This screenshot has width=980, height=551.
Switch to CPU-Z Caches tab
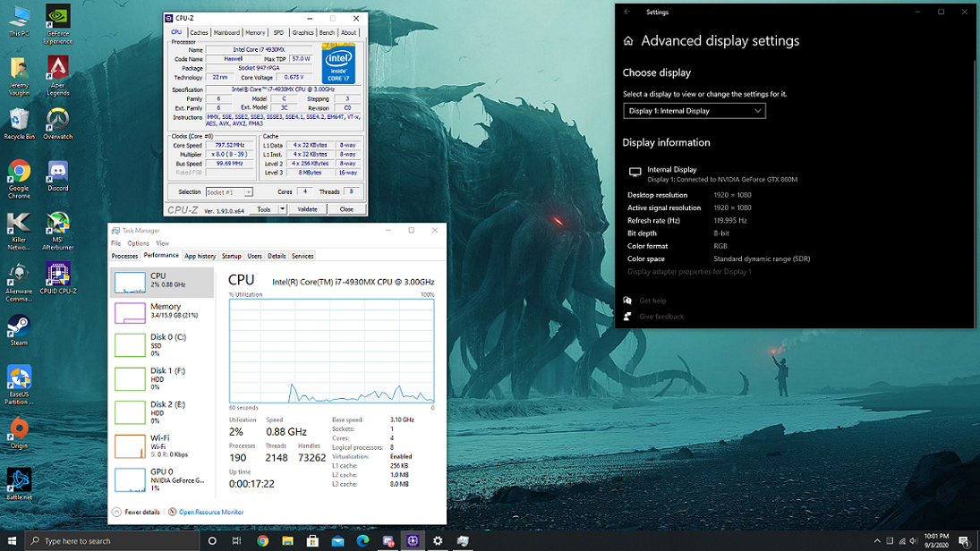pyautogui.click(x=199, y=32)
